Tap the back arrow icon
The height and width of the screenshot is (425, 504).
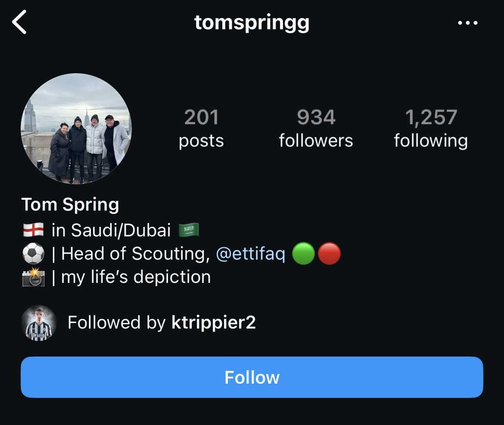click(x=19, y=22)
